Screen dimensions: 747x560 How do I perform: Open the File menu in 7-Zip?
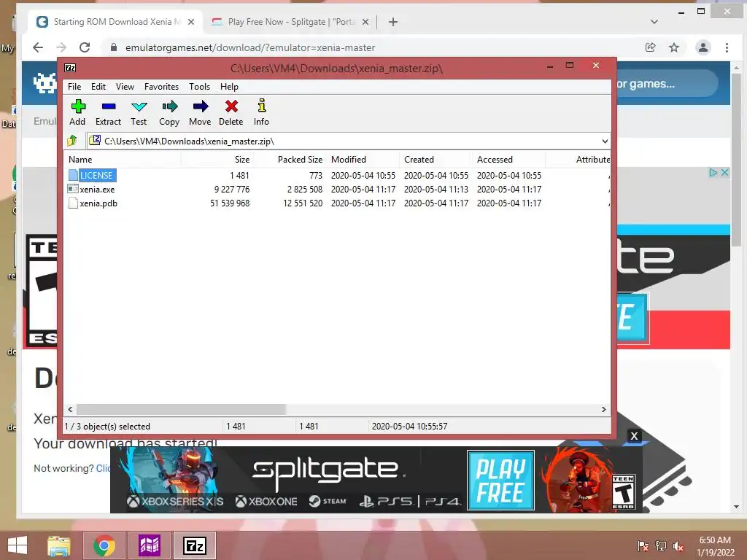[x=74, y=87]
